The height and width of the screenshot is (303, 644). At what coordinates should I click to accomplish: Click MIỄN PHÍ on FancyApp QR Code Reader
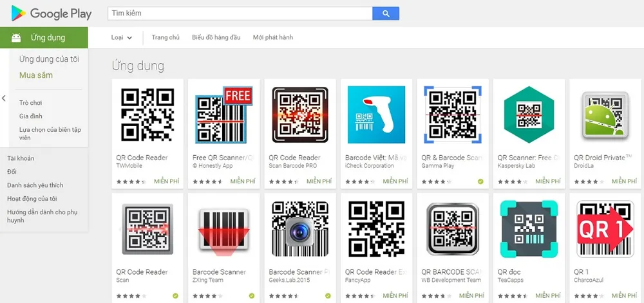(x=395, y=296)
